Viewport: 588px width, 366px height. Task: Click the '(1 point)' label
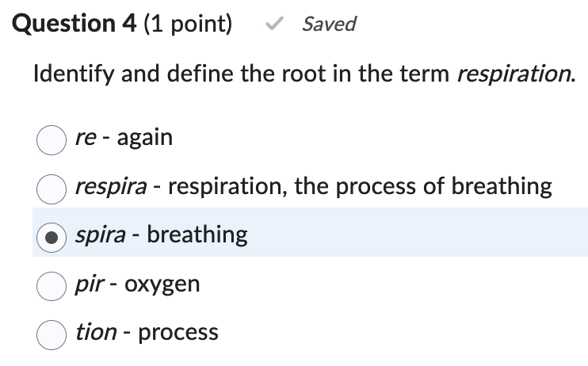(188, 25)
